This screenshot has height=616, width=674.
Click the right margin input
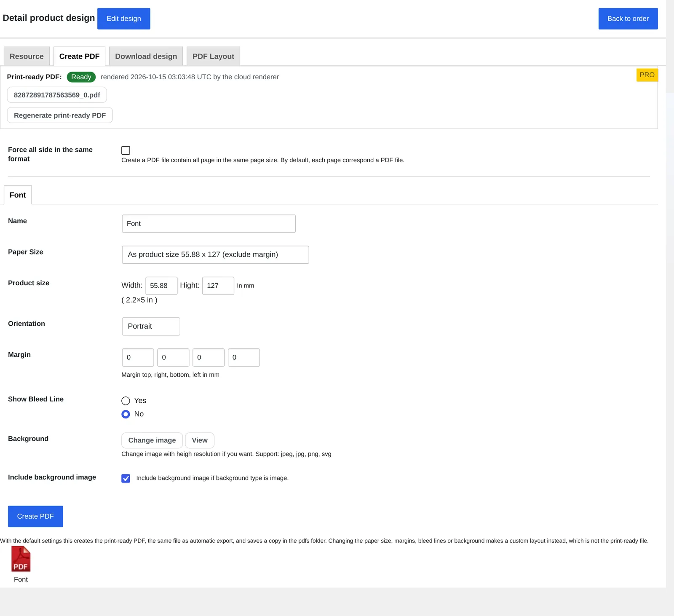[x=173, y=357]
